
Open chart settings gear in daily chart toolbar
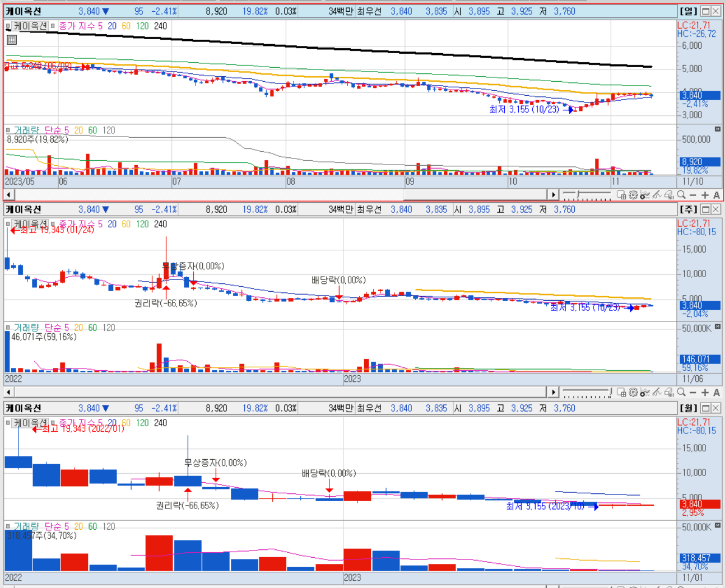[x=633, y=195]
